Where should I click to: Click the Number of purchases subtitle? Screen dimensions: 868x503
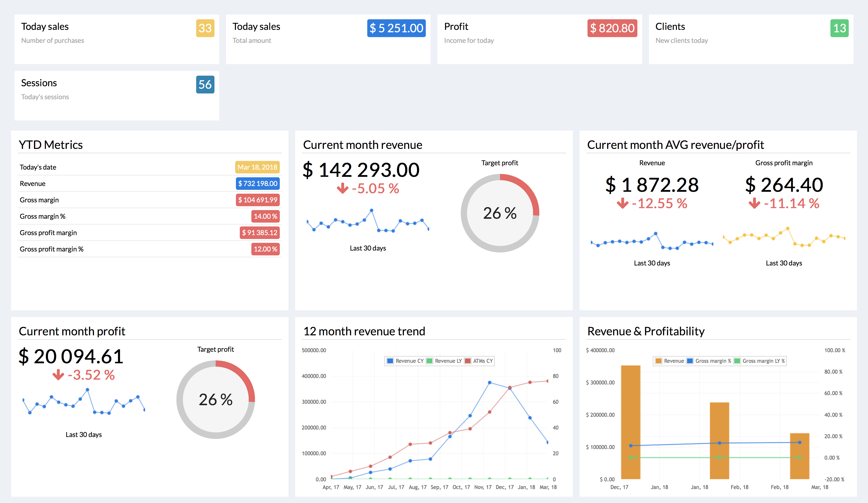point(52,41)
